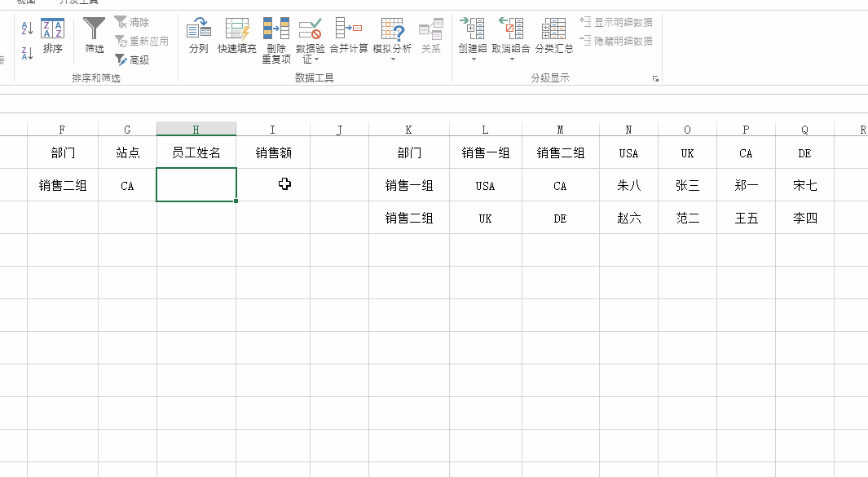Sort descending Z to A
The height and width of the screenshot is (477, 868).
27,53
